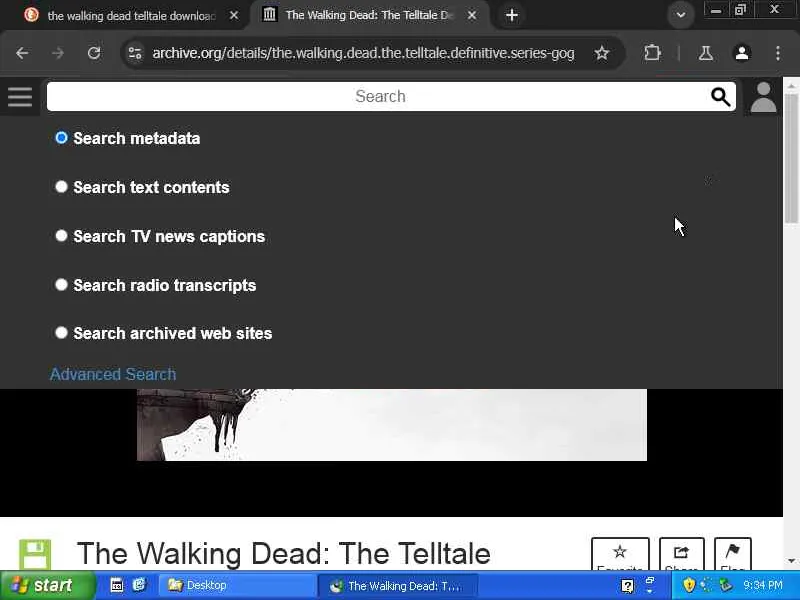Viewport: 800px width, 600px height.
Task: Click the Show Desktop quick launch icon
Action: pos(117,585)
